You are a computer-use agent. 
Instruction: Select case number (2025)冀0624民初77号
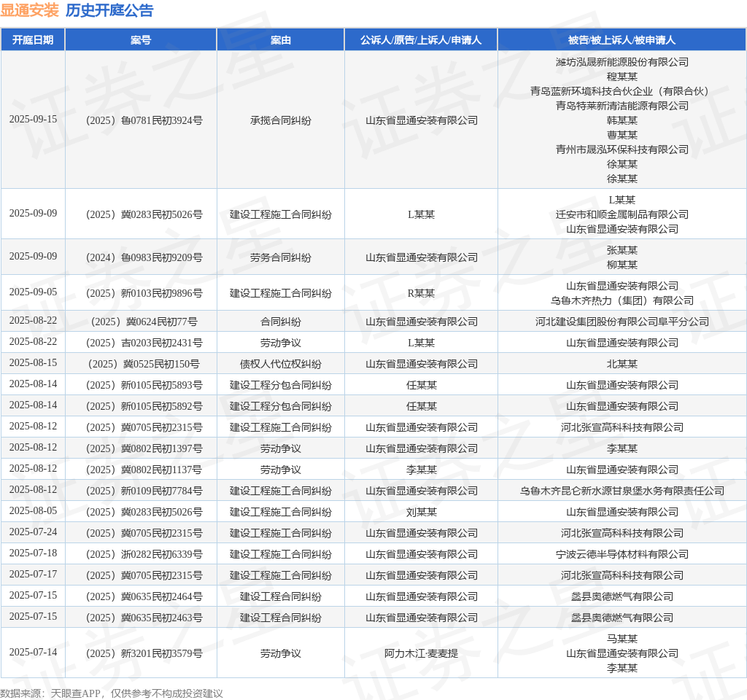[x=144, y=322]
